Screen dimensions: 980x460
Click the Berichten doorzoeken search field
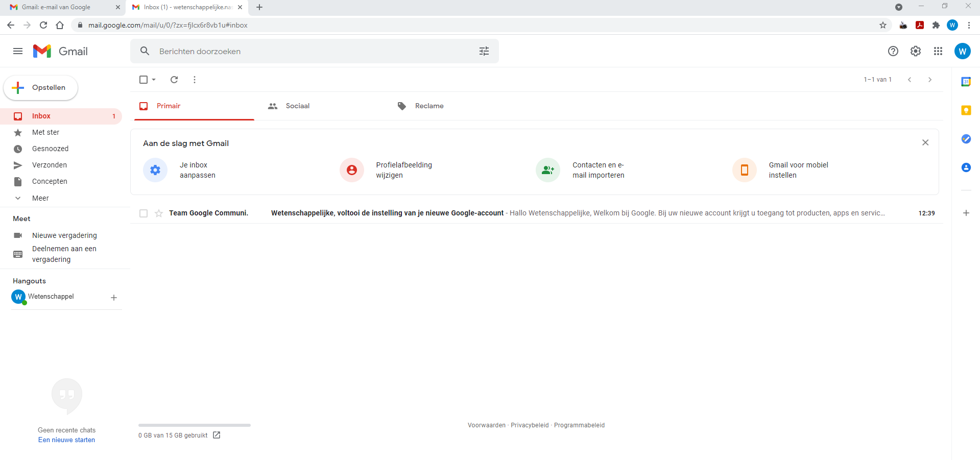coord(306,51)
